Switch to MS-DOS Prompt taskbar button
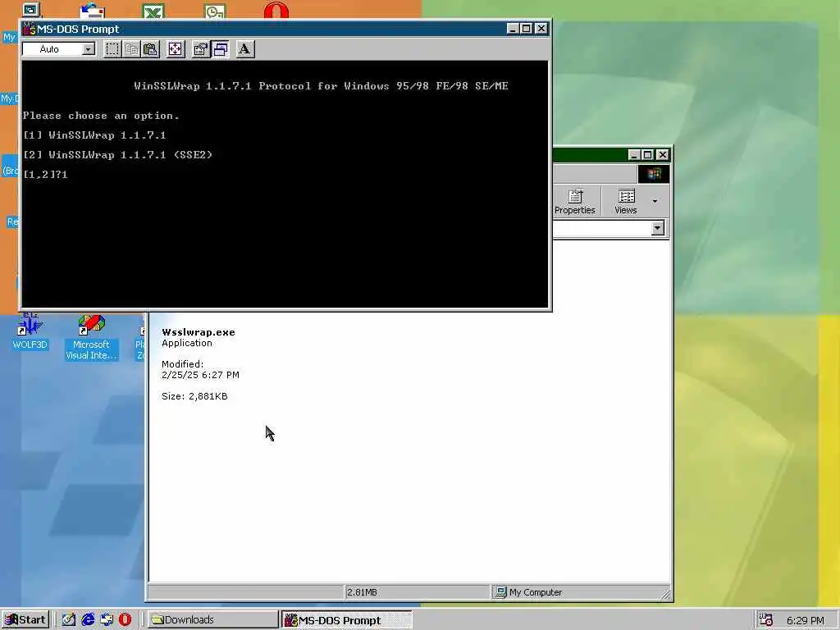 pos(347,620)
